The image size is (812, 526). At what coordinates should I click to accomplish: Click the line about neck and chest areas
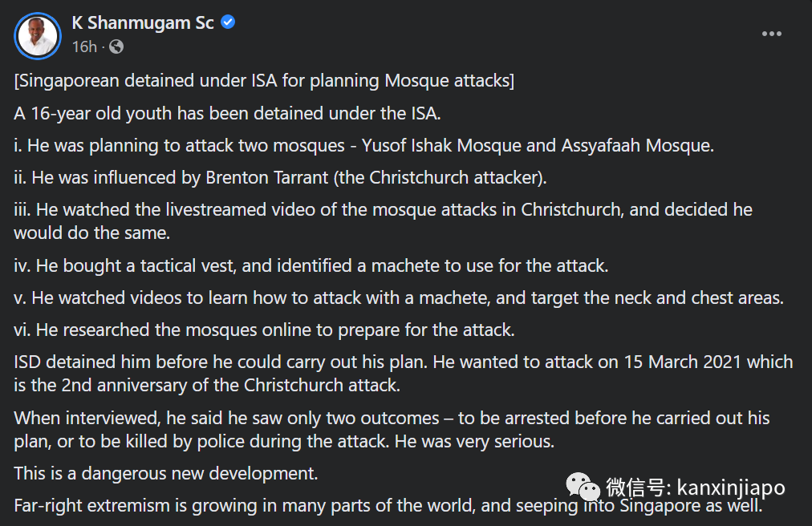click(x=398, y=297)
